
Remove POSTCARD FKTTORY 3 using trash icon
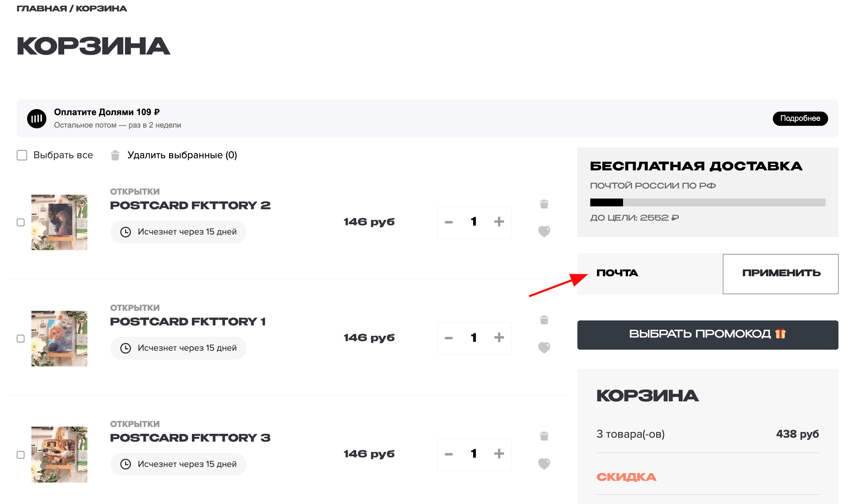tap(544, 436)
